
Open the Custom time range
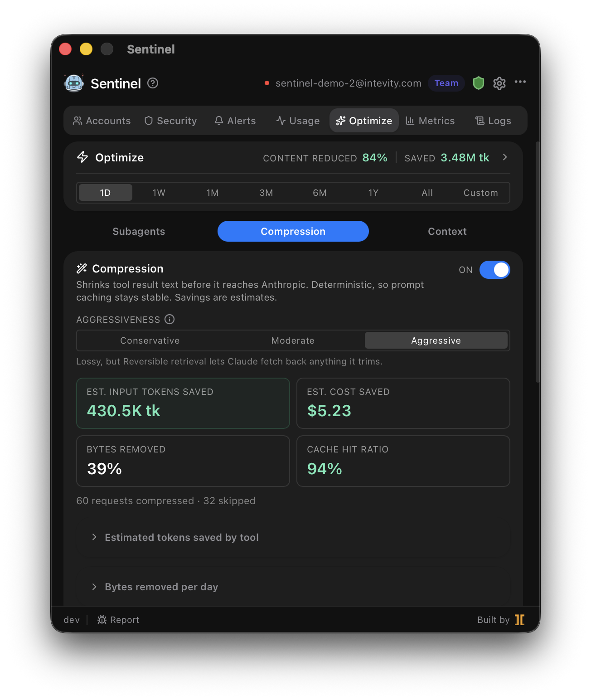point(481,193)
